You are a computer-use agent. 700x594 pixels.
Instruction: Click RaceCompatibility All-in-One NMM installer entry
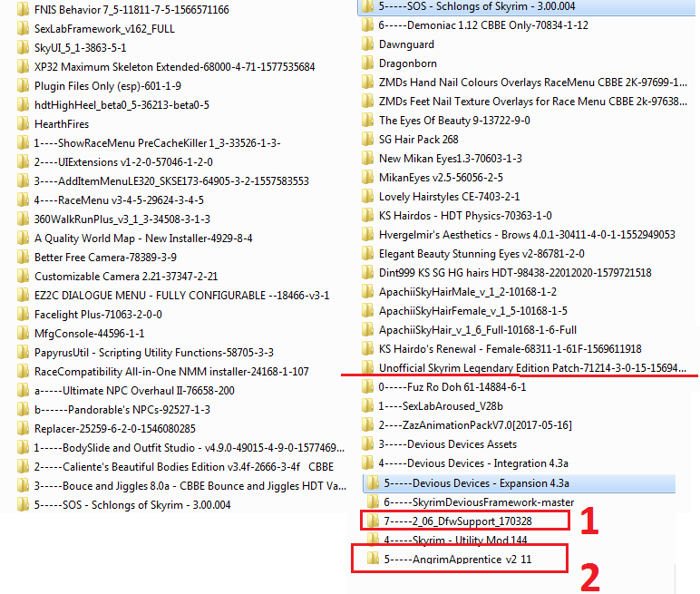[171, 372]
